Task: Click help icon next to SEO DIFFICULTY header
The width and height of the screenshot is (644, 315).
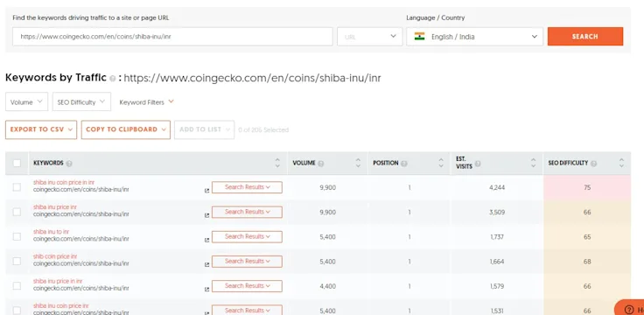Action: (x=594, y=164)
